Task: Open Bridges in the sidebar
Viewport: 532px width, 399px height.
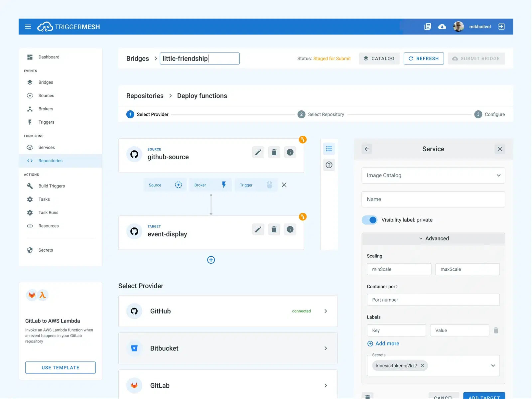Action: [60, 82]
